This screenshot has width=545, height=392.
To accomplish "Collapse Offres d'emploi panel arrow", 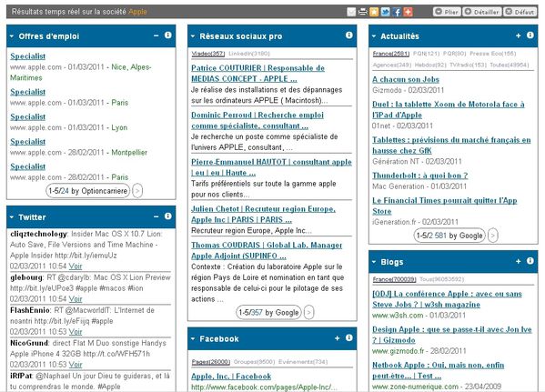I will pos(12,36).
